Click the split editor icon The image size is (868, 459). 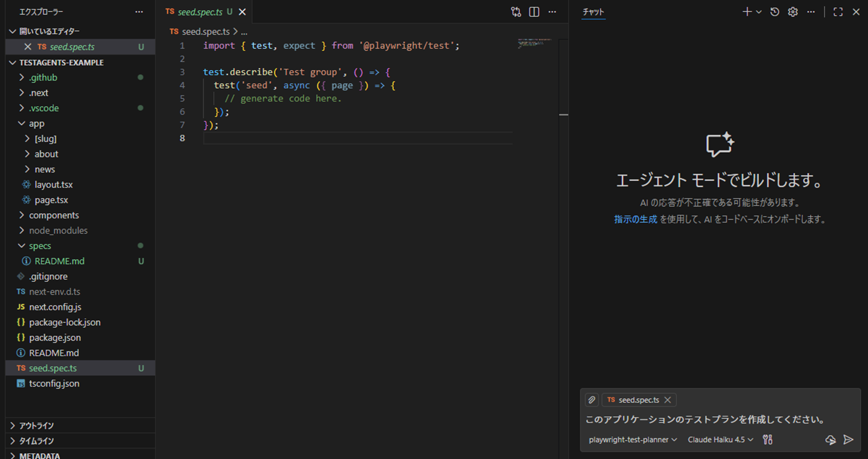pos(534,11)
